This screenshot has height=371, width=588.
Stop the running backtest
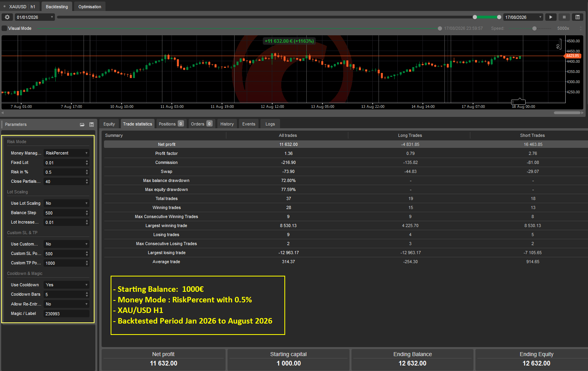564,17
